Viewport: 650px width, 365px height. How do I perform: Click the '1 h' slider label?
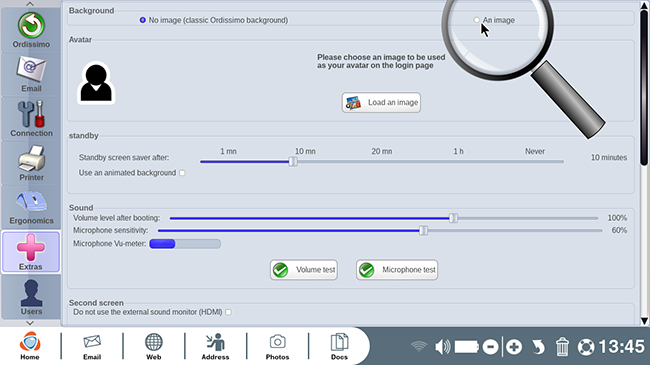458,151
